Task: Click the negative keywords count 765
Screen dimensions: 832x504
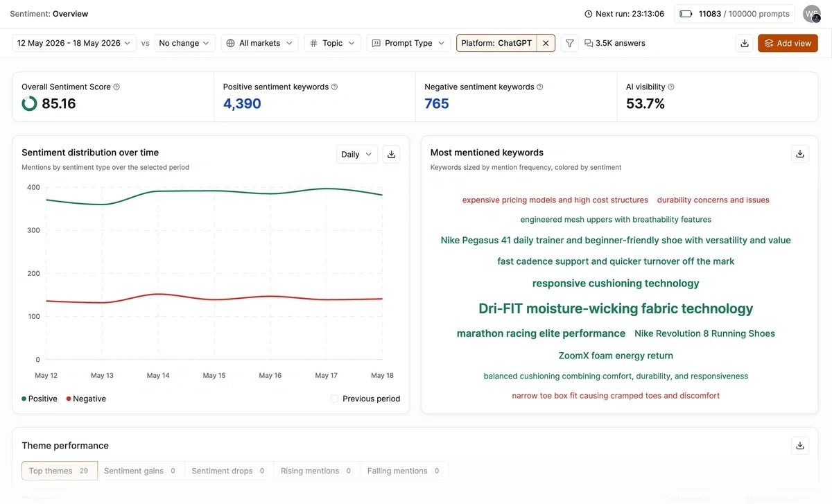Action: click(437, 104)
